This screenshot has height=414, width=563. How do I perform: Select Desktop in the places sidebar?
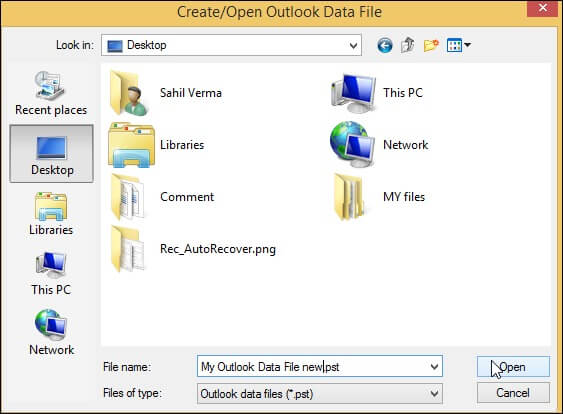pos(52,154)
